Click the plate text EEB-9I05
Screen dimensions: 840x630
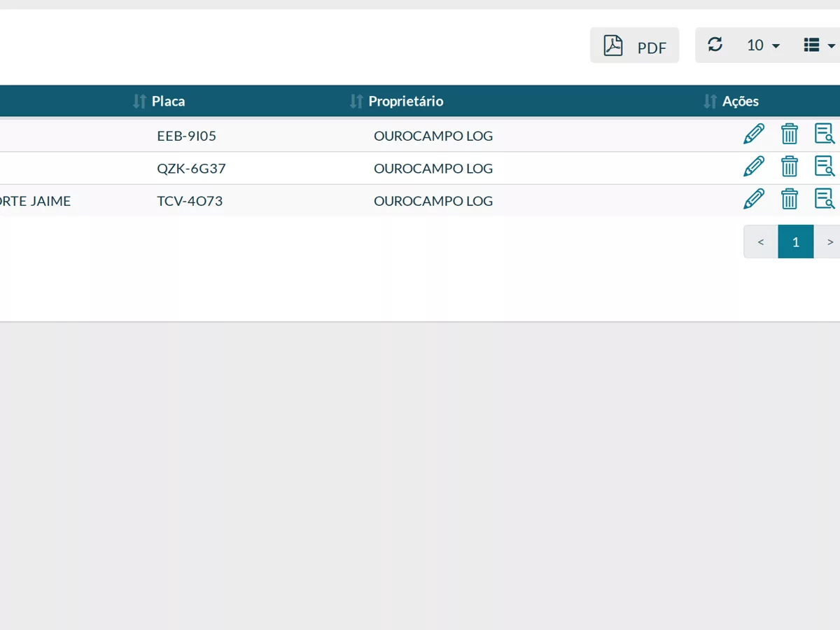tap(187, 136)
